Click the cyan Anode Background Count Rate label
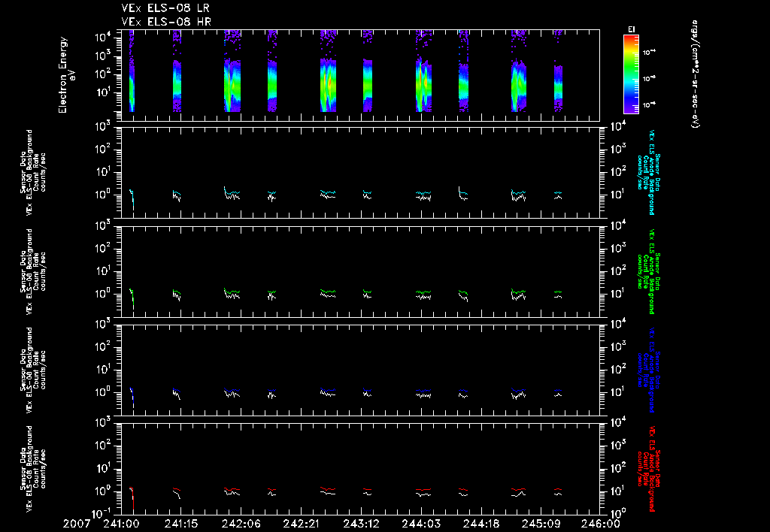This screenshot has width=770, height=532. (649, 172)
